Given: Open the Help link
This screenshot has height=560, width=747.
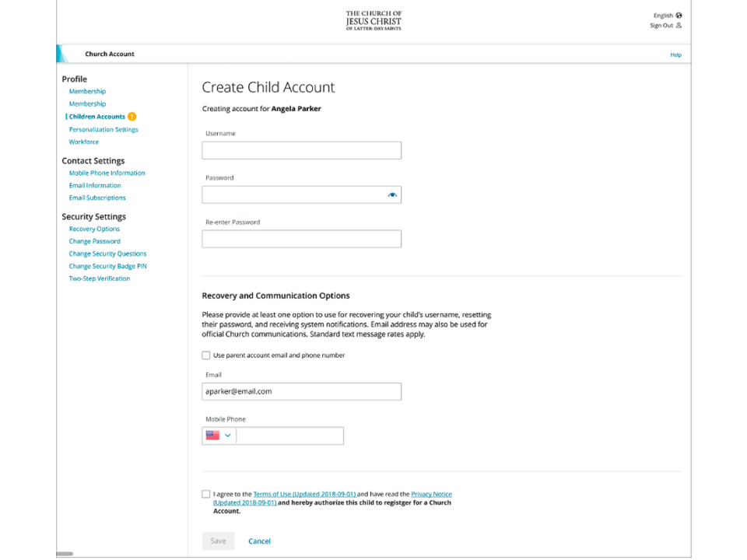Looking at the screenshot, I should pyautogui.click(x=675, y=54).
